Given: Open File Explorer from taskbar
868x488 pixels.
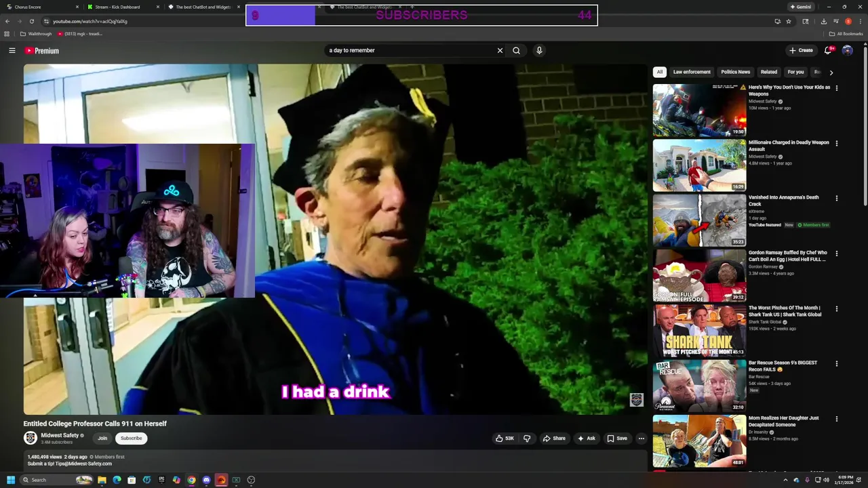Looking at the screenshot, I should click(x=102, y=480).
